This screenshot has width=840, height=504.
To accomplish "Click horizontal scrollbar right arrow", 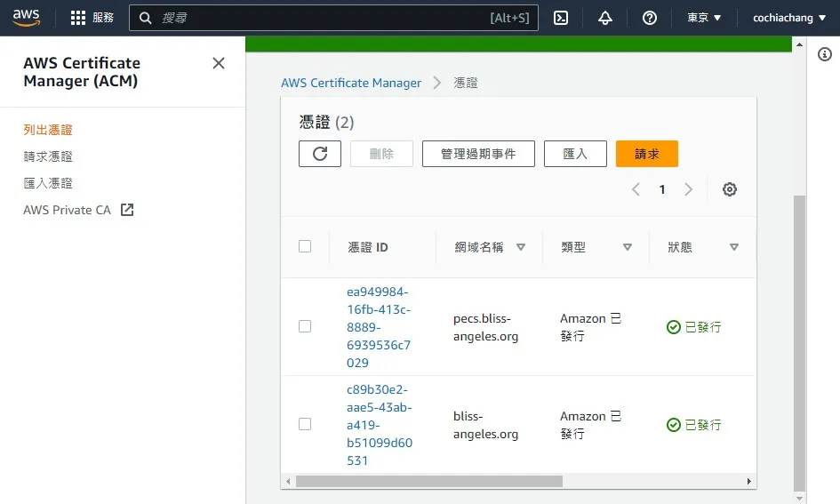I will (x=749, y=481).
